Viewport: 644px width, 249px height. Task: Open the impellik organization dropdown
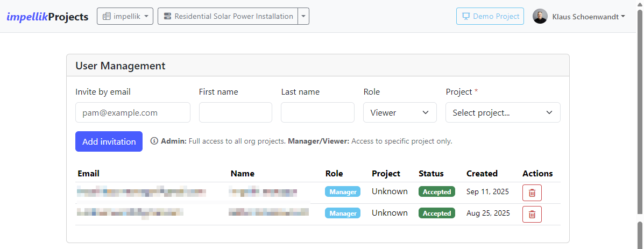125,17
